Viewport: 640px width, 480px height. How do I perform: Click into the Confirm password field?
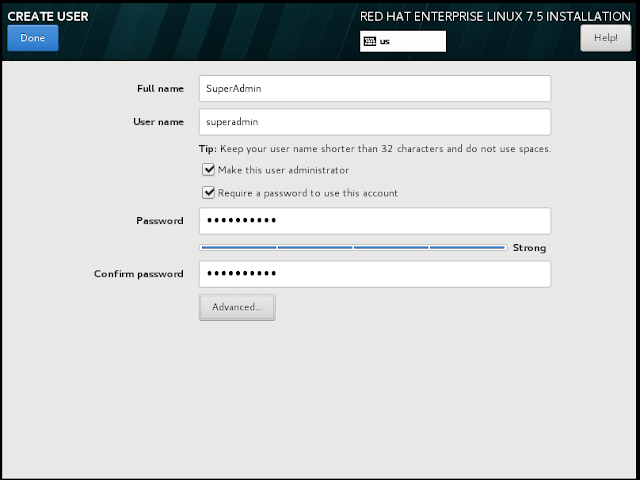375,274
